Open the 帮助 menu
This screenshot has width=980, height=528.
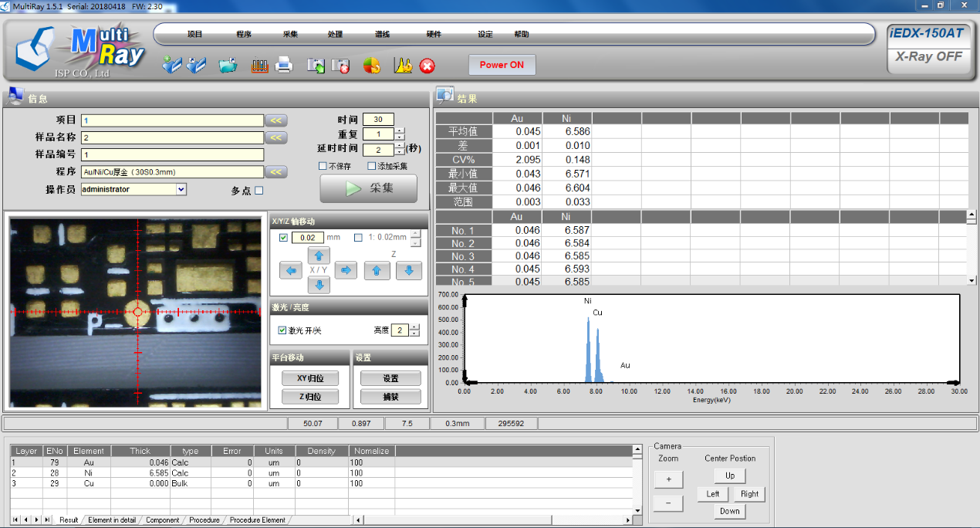522,35
